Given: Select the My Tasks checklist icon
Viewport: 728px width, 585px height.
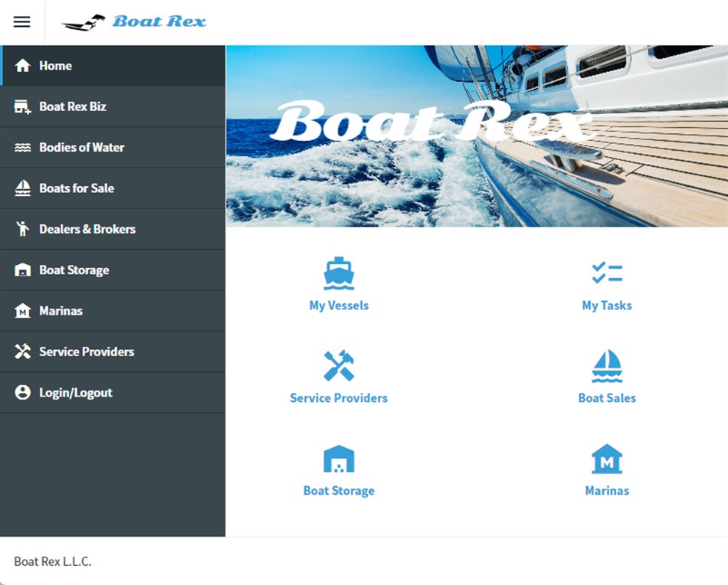Looking at the screenshot, I should (607, 273).
